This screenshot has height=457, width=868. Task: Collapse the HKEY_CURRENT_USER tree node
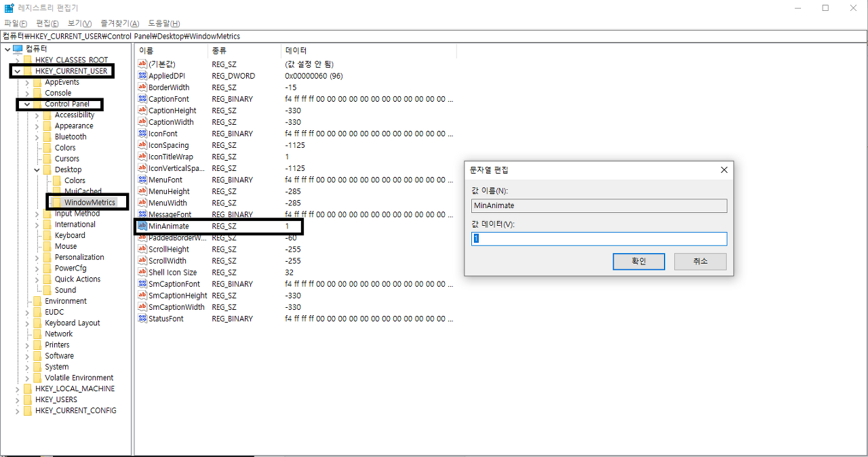point(17,71)
